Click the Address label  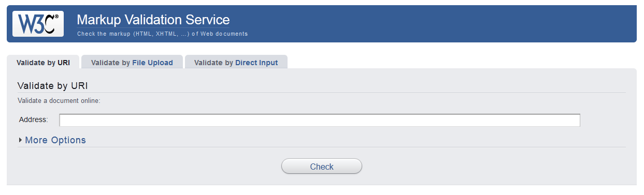click(33, 119)
